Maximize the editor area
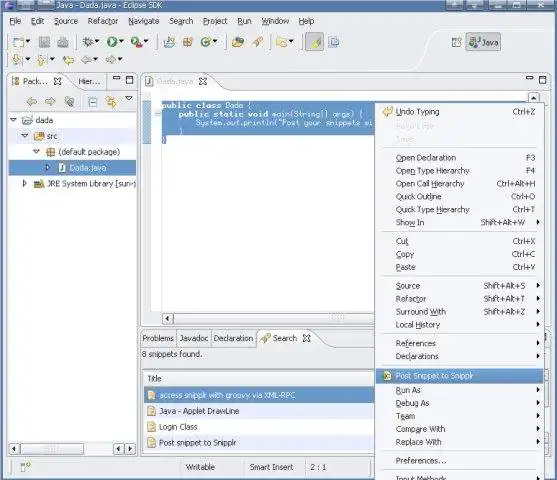The width and height of the screenshot is (557, 480). point(542,80)
